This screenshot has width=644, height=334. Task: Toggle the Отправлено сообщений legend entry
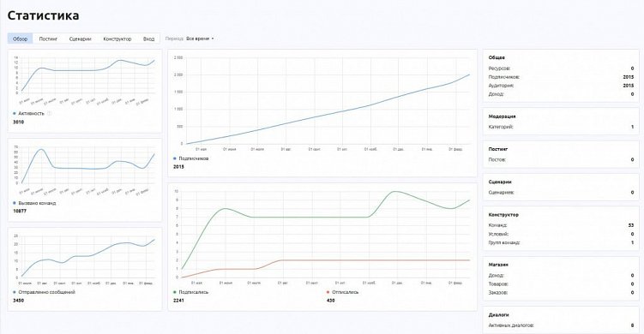(44, 292)
